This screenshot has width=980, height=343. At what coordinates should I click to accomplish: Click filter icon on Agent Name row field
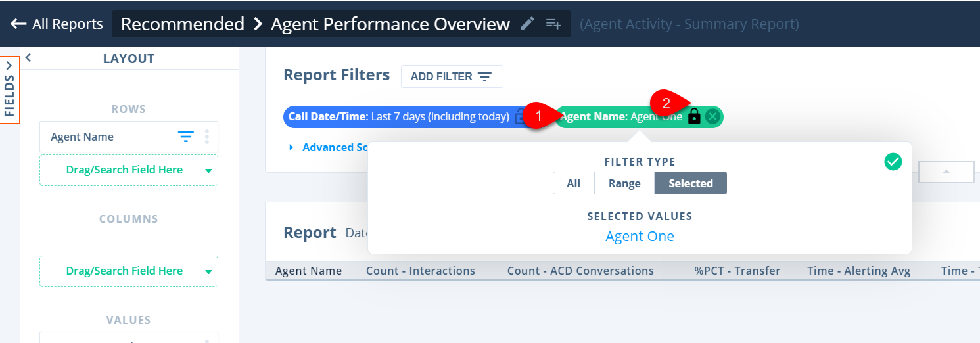186,137
